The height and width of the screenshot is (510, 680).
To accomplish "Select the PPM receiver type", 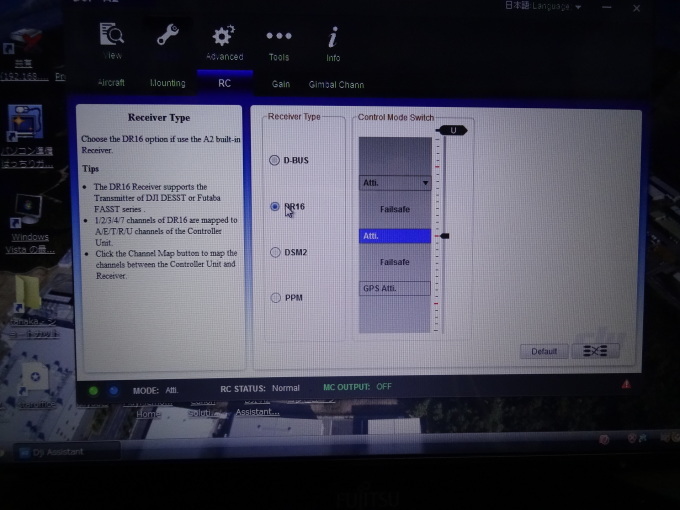I will pyautogui.click(x=275, y=298).
